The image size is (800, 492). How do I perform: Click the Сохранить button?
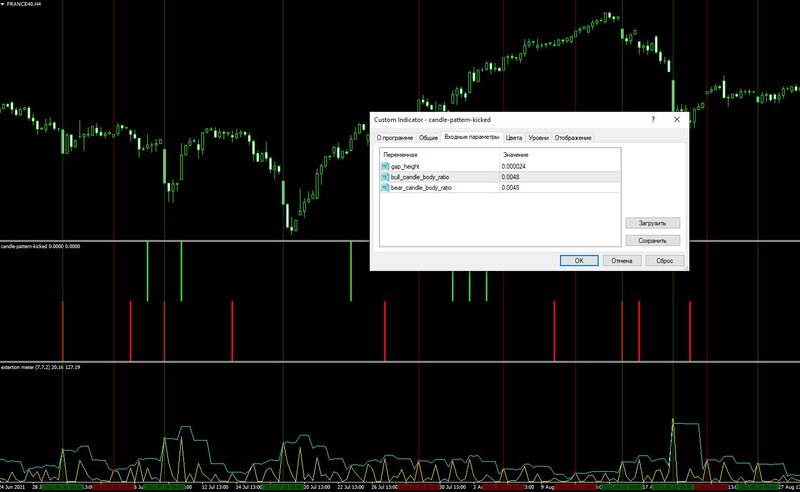[653, 240]
